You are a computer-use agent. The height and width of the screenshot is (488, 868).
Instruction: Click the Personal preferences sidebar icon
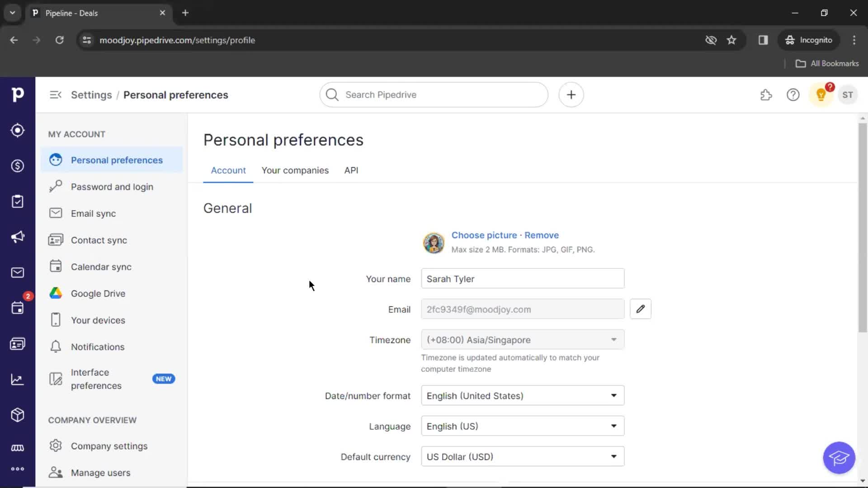(x=56, y=160)
